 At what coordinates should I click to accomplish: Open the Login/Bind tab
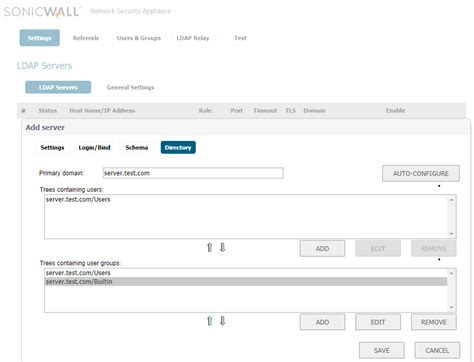94,147
